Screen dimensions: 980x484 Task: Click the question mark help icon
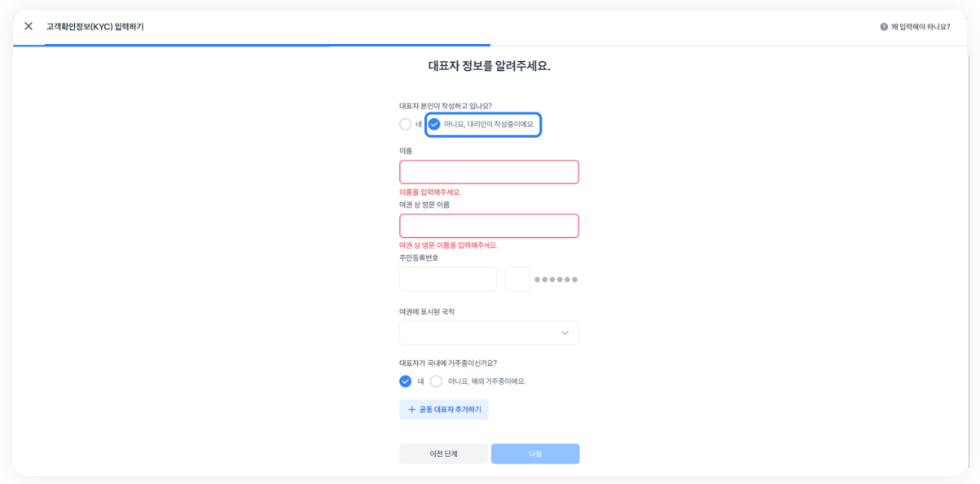884,27
